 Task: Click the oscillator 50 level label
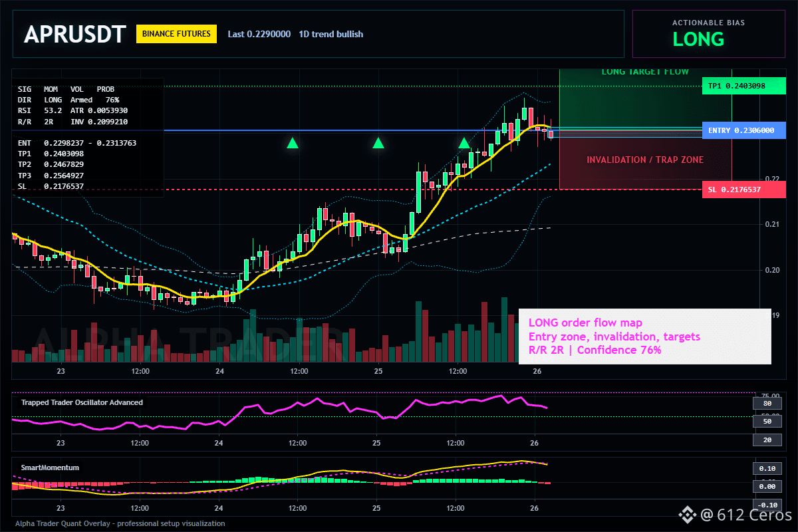click(x=767, y=422)
